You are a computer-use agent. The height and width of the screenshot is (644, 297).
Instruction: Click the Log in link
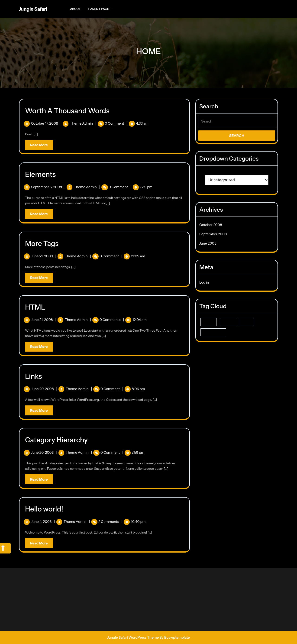(x=204, y=282)
